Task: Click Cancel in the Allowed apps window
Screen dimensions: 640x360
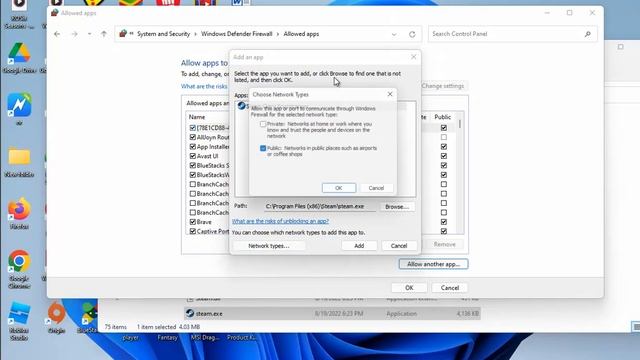Action: [x=450, y=288]
